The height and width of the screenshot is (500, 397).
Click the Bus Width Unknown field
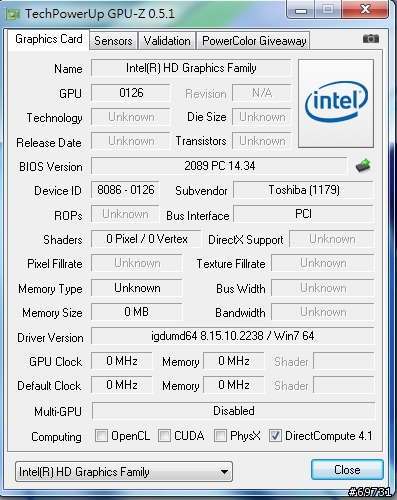[x=323, y=288]
